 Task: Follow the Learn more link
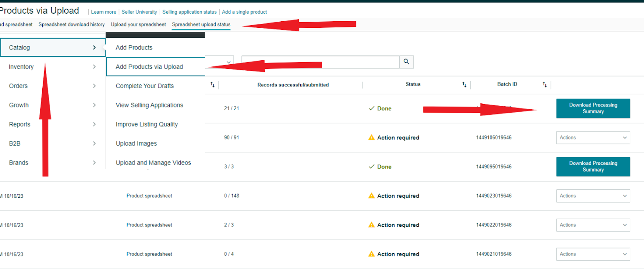click(x=103, y=12)
